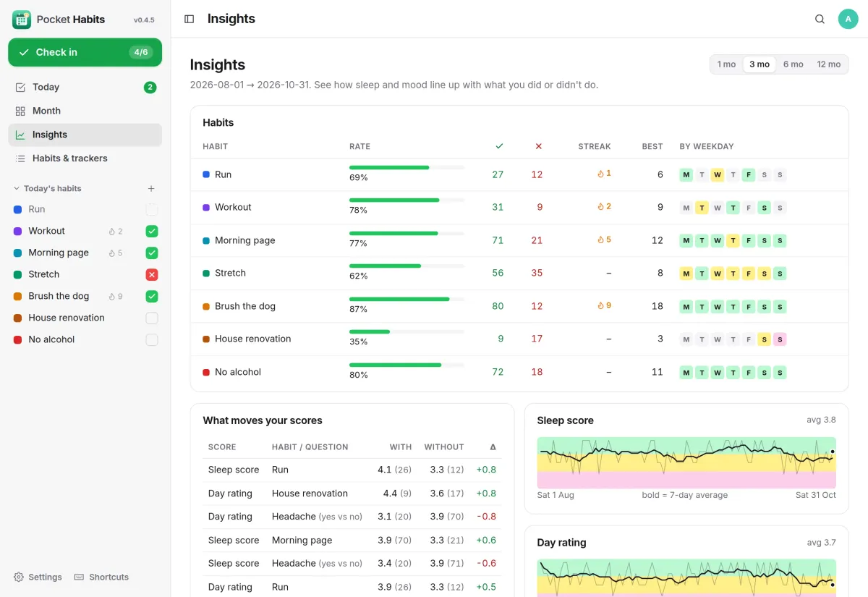Click the Sleep score Run +0.8 delta
This screenshot has width=868, height=597.
click(x=486, y=470)
